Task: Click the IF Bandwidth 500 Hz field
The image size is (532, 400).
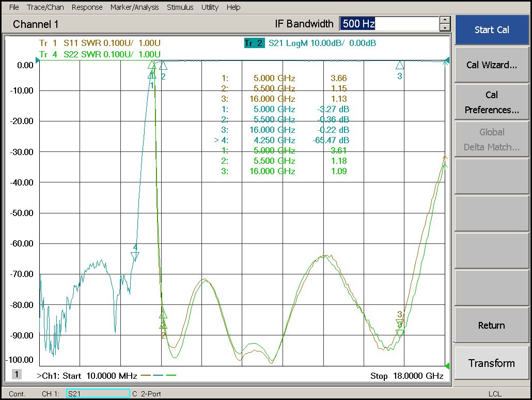Action: pos(389,24)
